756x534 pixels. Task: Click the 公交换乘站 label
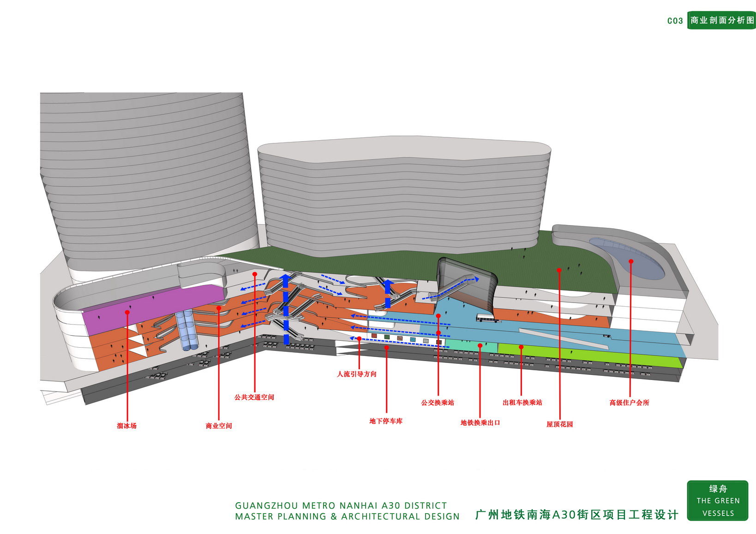click(x=438, y=403)
